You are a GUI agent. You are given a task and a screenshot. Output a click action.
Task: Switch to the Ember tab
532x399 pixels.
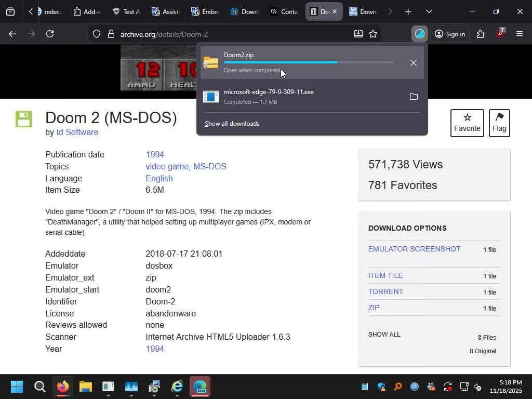(205, 11)
